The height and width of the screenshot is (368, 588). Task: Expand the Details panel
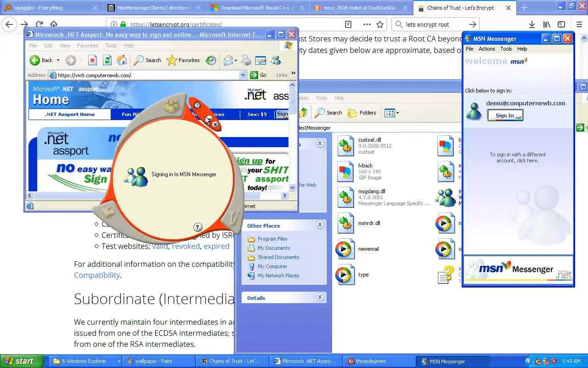[x=320, y=297]
